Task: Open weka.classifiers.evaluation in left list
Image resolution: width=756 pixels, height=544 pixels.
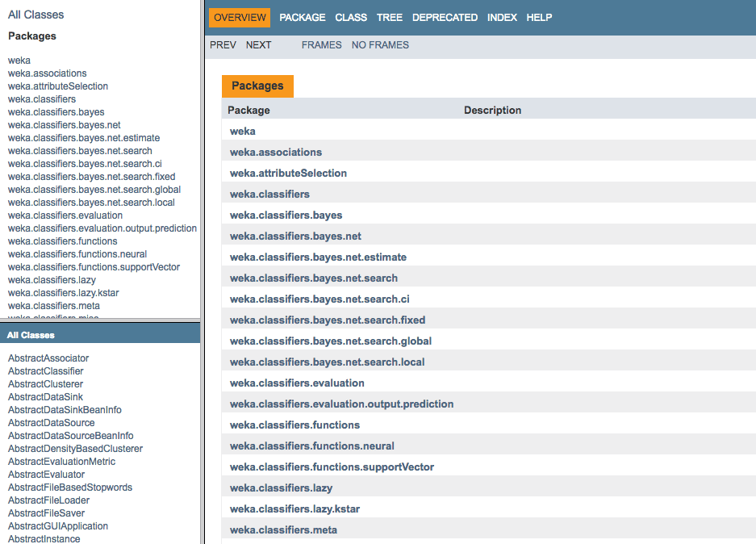Action: (x=65, y=215)
